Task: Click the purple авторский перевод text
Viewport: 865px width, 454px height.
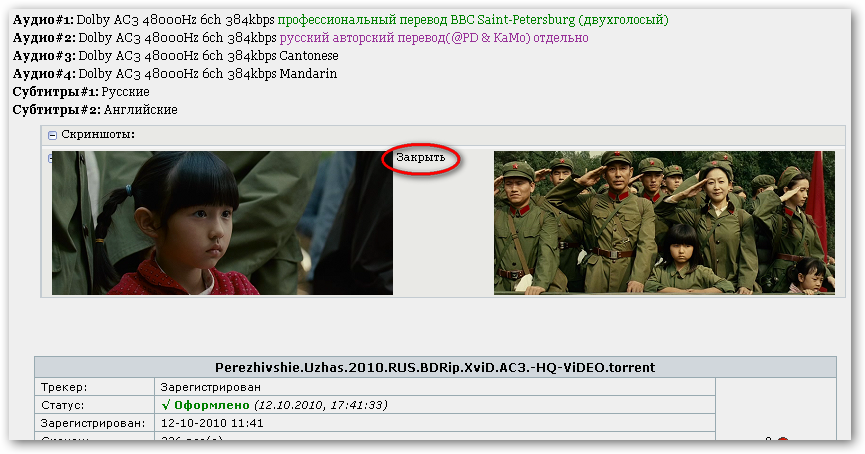Action: [434, 38]
